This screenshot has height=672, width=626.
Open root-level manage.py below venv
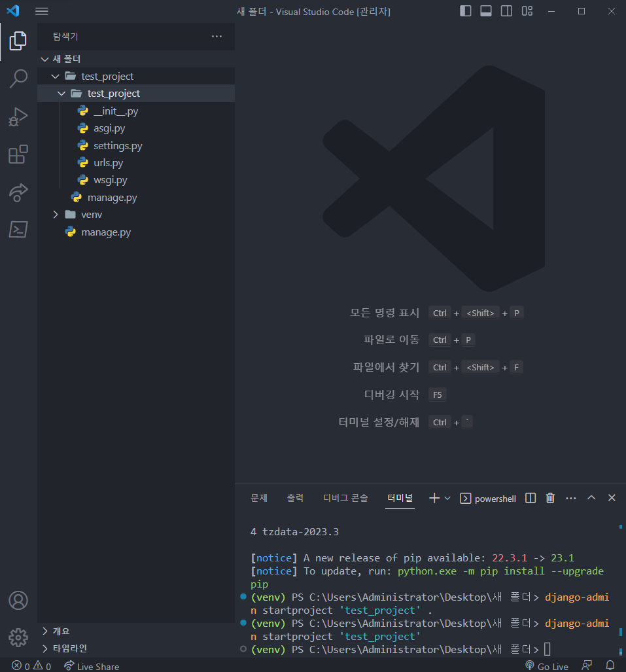[136, 232]
